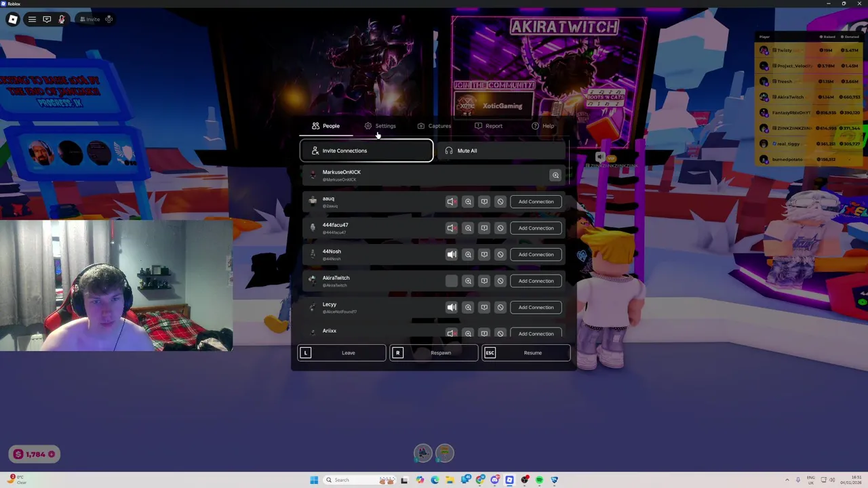Open Discord from taskbar
This screenshot has height=488, width=868.
tap(494, 480)
